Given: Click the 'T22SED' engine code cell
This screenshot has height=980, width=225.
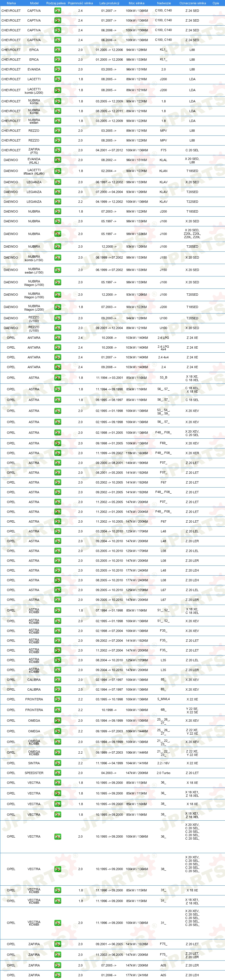Looking at the screenshot, I should (x=192, y=202).
